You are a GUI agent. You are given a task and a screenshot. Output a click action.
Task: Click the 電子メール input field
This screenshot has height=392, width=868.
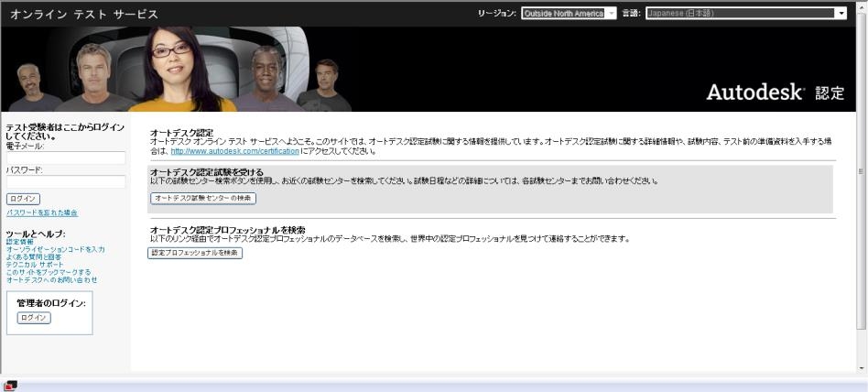[x=66, y=158]
